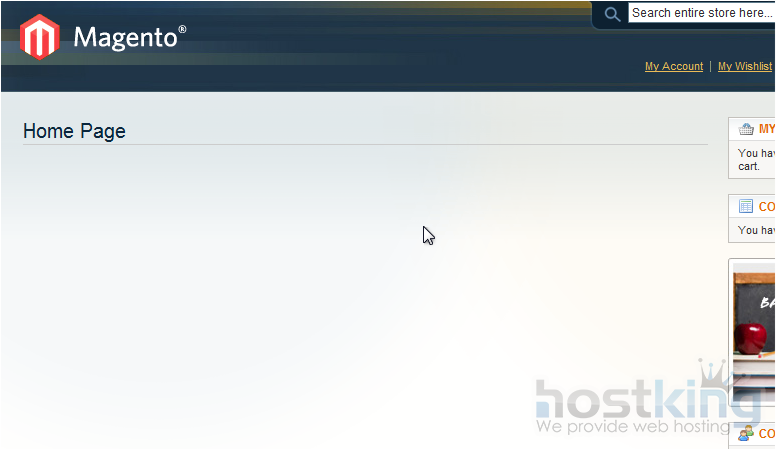Open the chalkboard promo banner image
Screen dimensions: 776x450
tap(754, 332)
